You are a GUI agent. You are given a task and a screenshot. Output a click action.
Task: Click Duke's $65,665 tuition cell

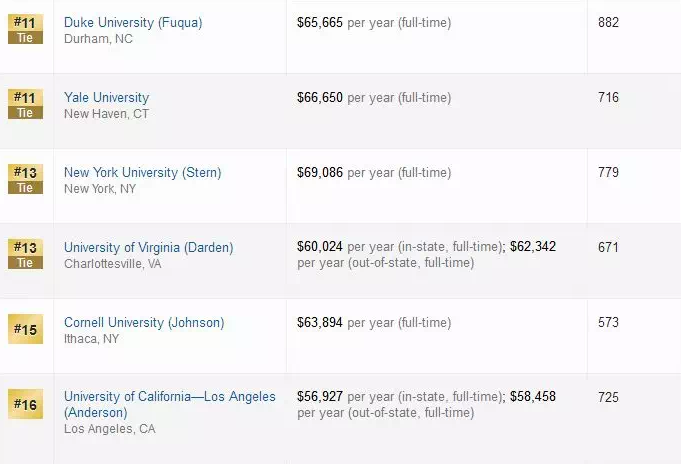pos(320,22)
